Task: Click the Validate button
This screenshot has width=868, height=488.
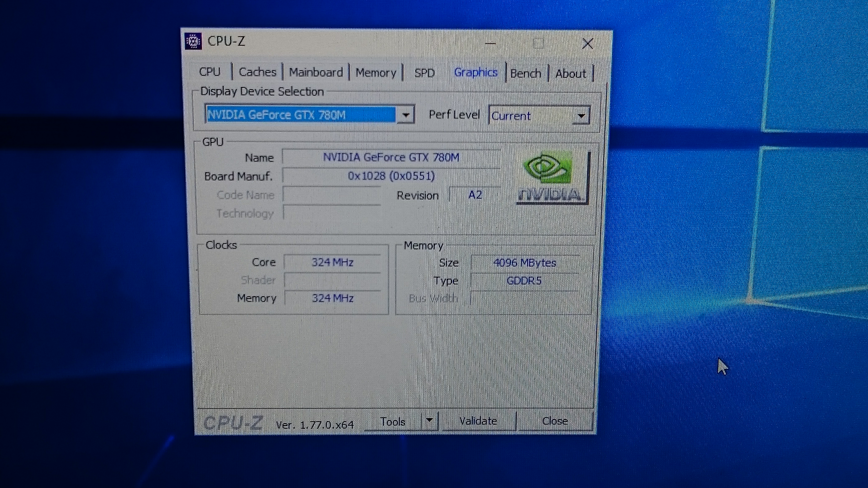Action: tap(479, 421)
